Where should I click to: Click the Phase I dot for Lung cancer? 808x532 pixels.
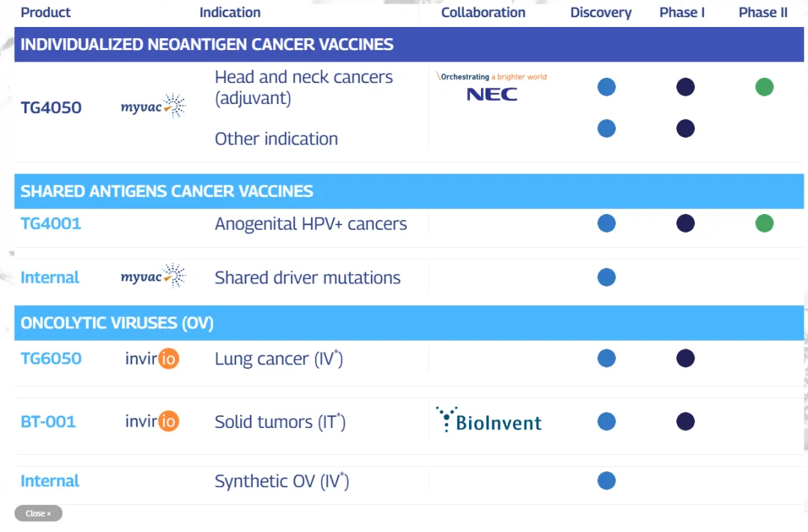tap(685, 358)
